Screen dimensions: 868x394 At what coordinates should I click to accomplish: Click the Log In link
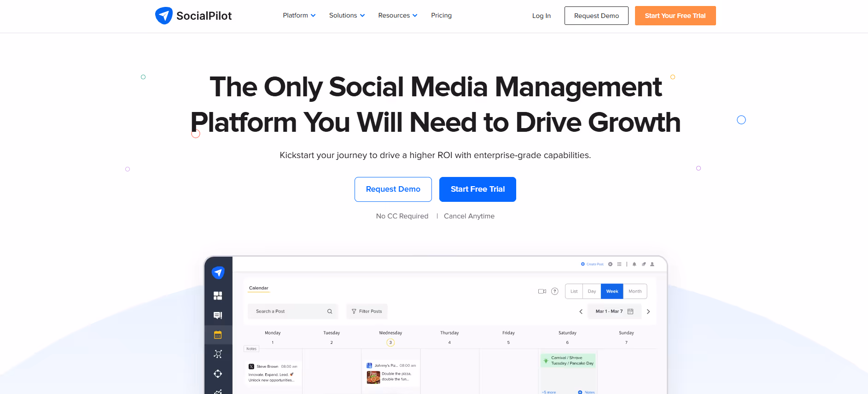pyautogui.click(x=541, y=16)
